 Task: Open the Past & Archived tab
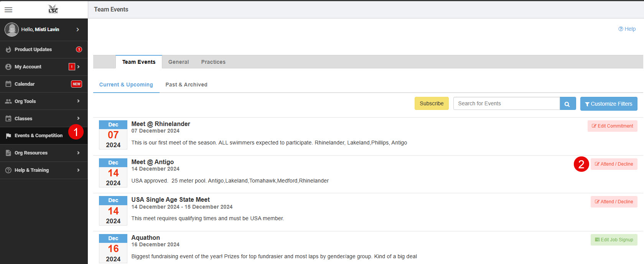186,85
